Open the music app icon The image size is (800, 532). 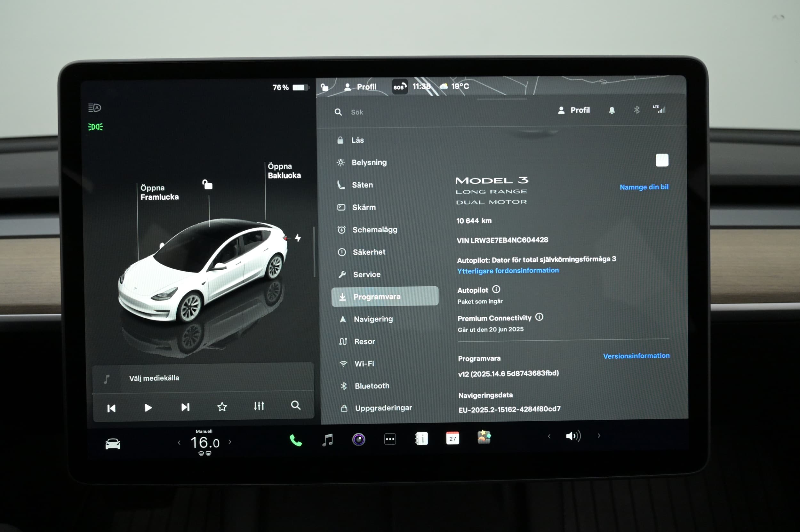(x=327, y=440)
